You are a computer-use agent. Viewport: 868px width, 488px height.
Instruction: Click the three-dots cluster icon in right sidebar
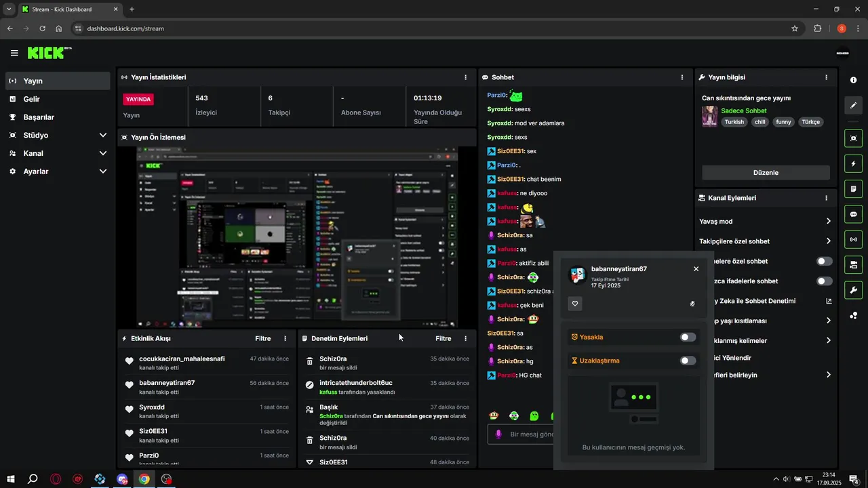coord(853,315)
